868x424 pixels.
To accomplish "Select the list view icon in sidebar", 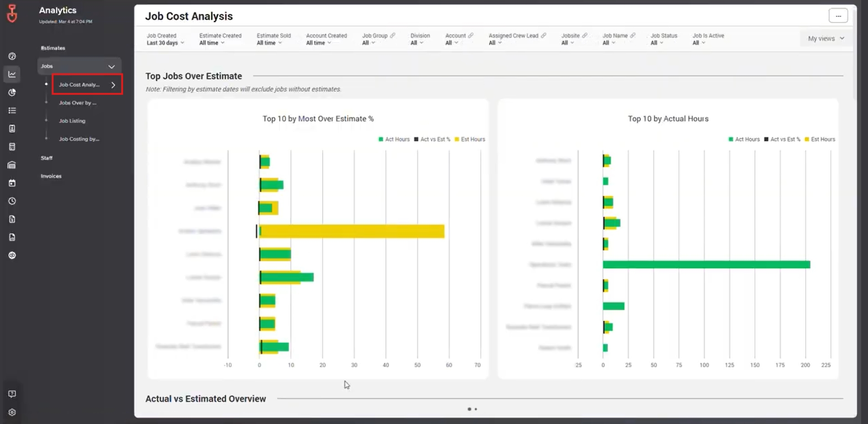I will click(12, 110).
